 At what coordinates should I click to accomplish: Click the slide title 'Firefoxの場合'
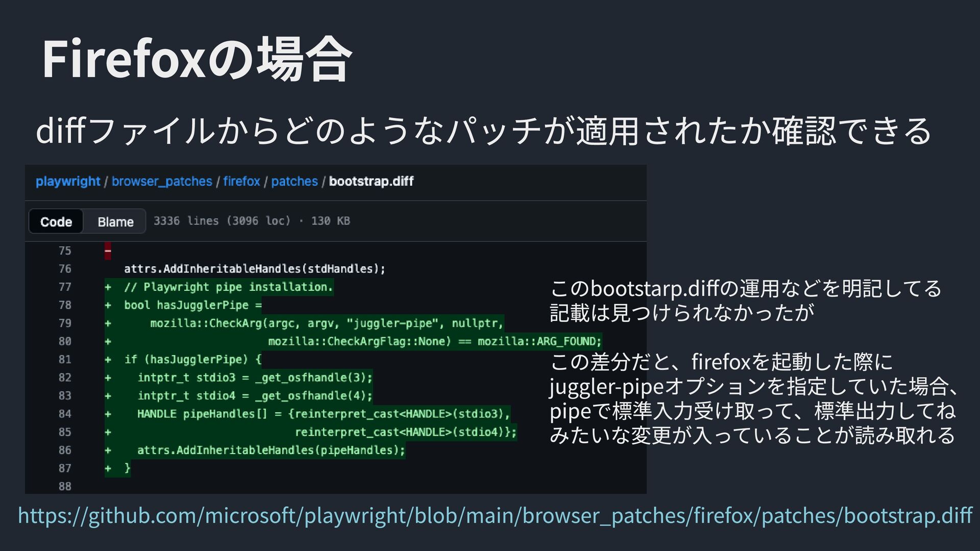coord(197,59)
